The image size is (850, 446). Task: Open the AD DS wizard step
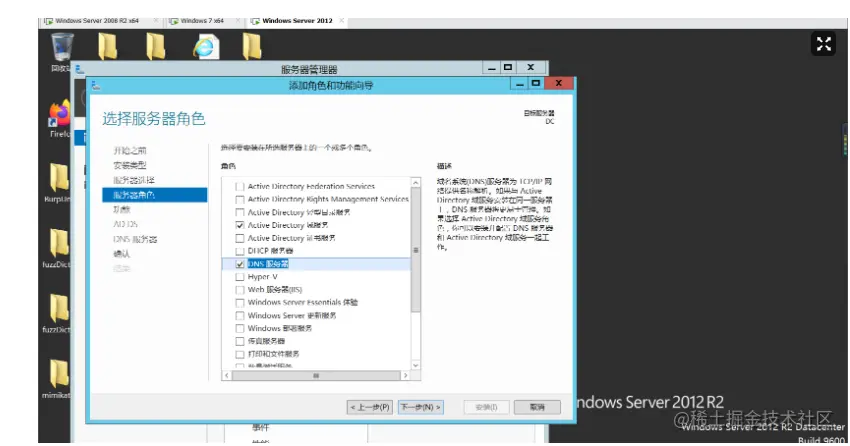(x=125, y=224)
